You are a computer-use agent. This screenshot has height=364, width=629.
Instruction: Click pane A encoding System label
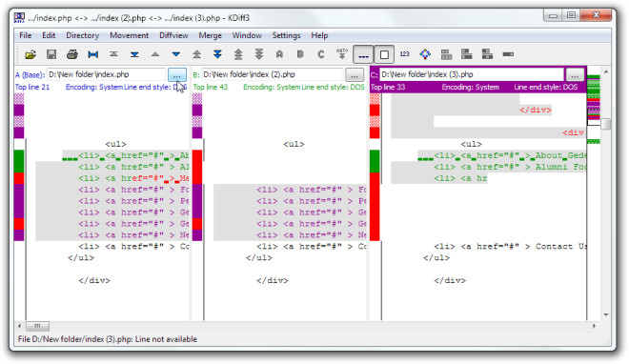click(x=94, y=87)
